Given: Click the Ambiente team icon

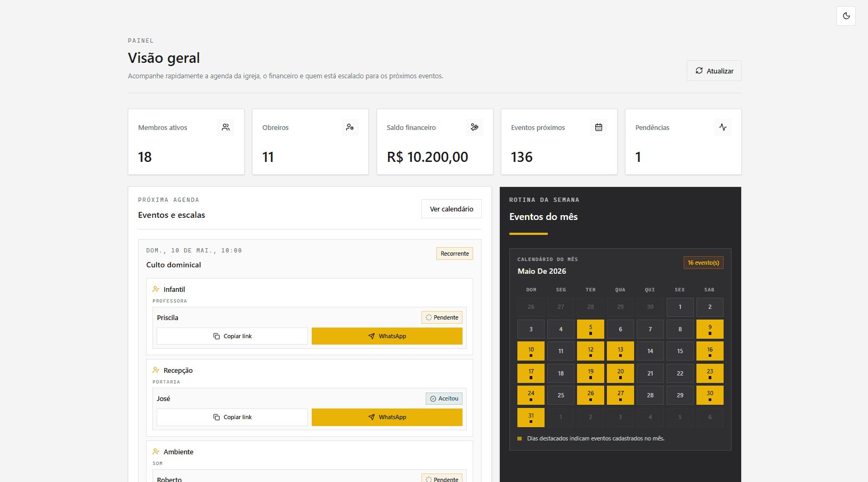Looking at the screenshot, I should pos(156,452).
